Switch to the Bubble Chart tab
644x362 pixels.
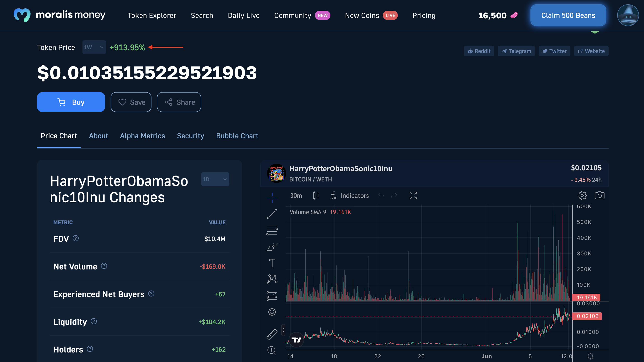click(237, 136)
